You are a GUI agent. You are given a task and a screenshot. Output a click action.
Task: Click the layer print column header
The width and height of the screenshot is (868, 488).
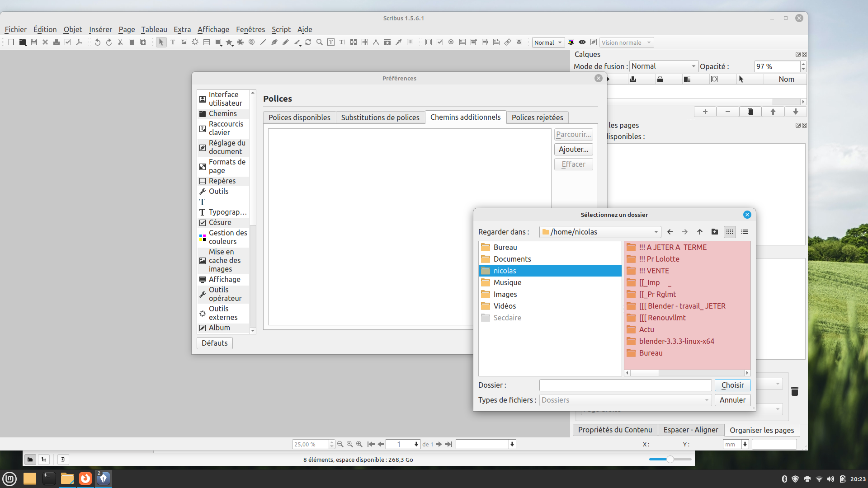click(633, 80)
